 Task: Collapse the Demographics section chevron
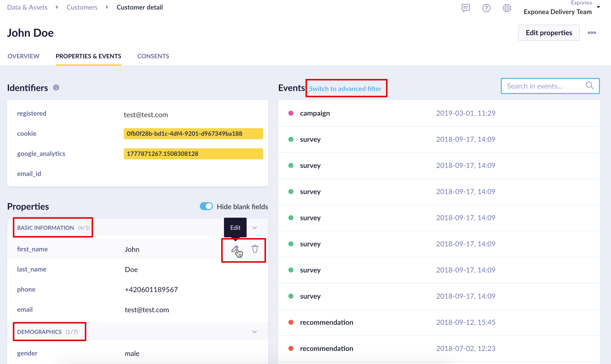coord(255,332)
